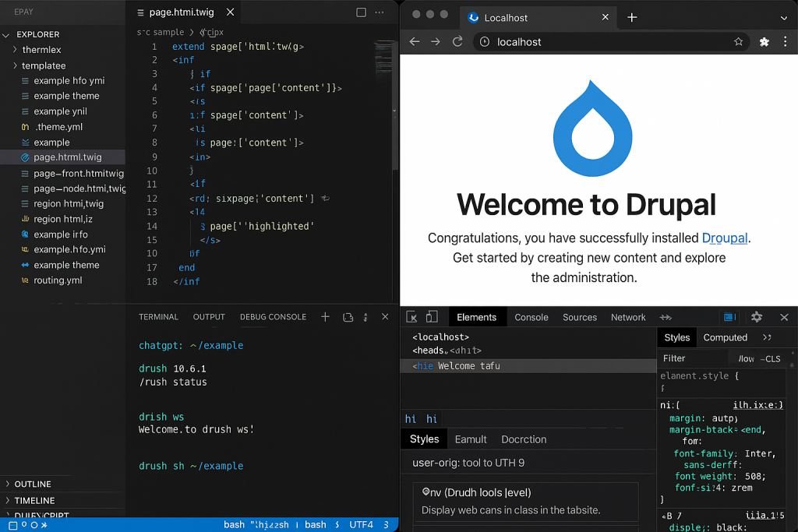The width and height of the screenshot is (798, 532).
Task: Bookmark this page with star icon
Action: 738,42
